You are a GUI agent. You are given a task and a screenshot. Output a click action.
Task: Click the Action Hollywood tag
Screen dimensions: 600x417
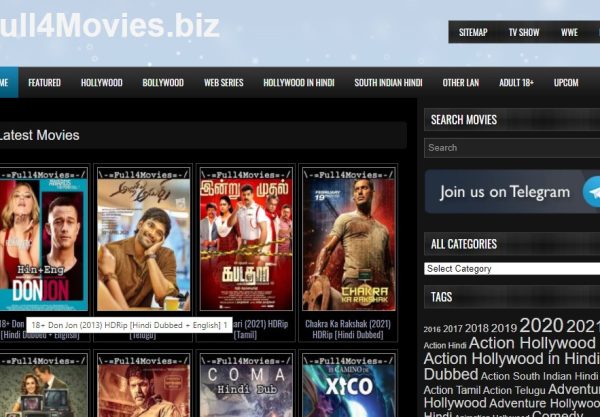point(532,343)
